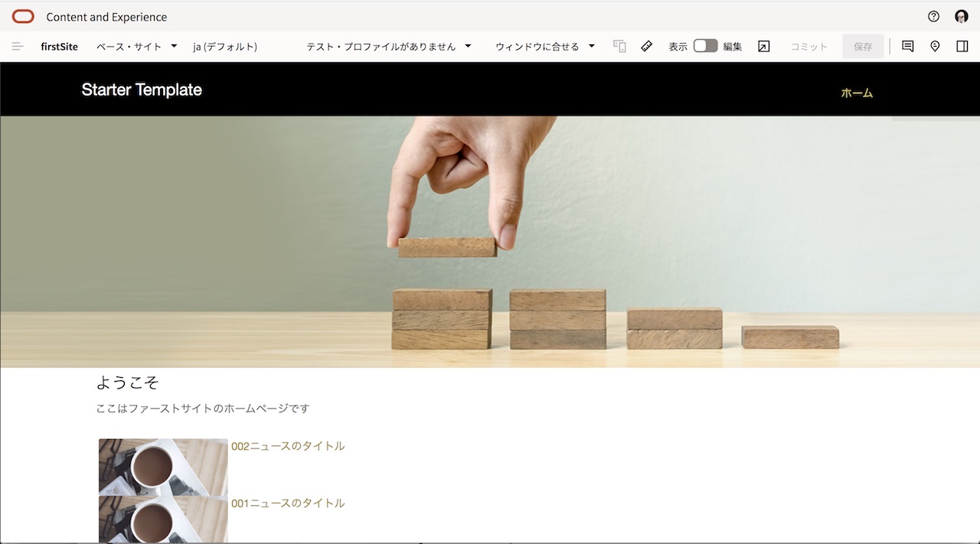
Task: Open site preview in new window icon
Action: pos(763,47)
